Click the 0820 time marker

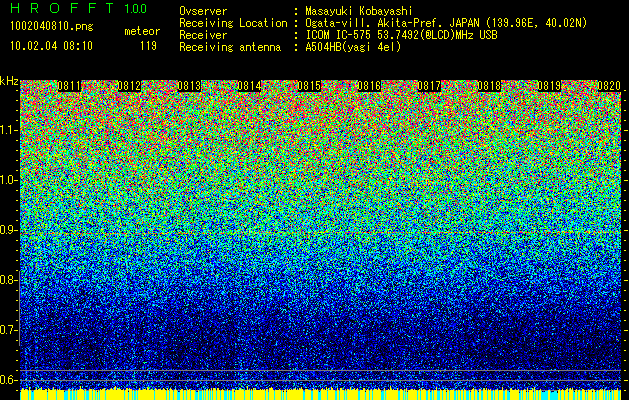[609, 86]
